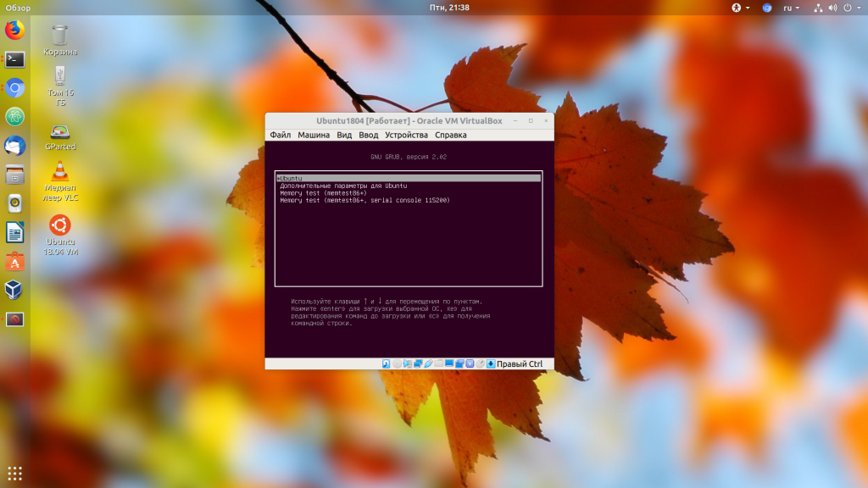
Task: Open the Устройства menu
Action: [406, 136]
